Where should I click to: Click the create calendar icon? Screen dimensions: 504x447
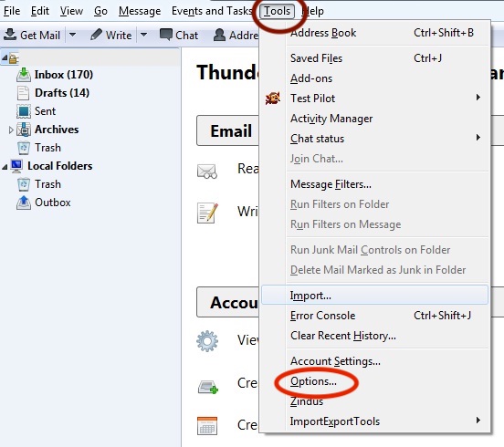207,426
